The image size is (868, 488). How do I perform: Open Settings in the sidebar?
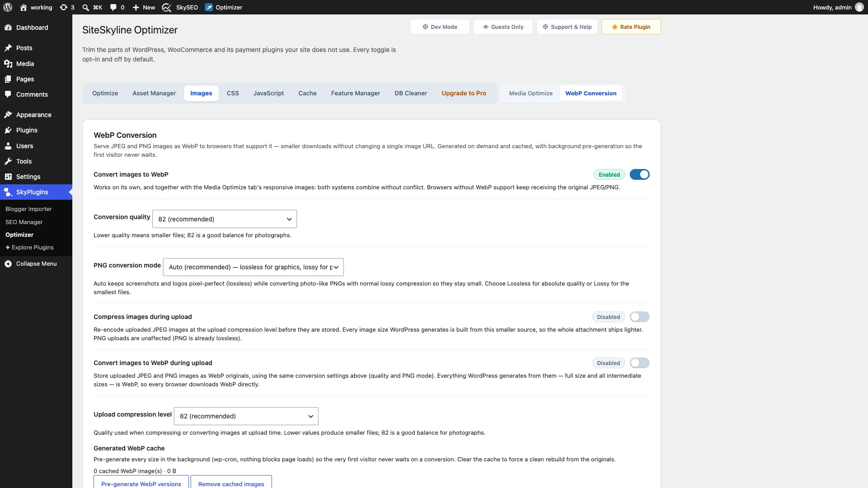click(36, 177)
